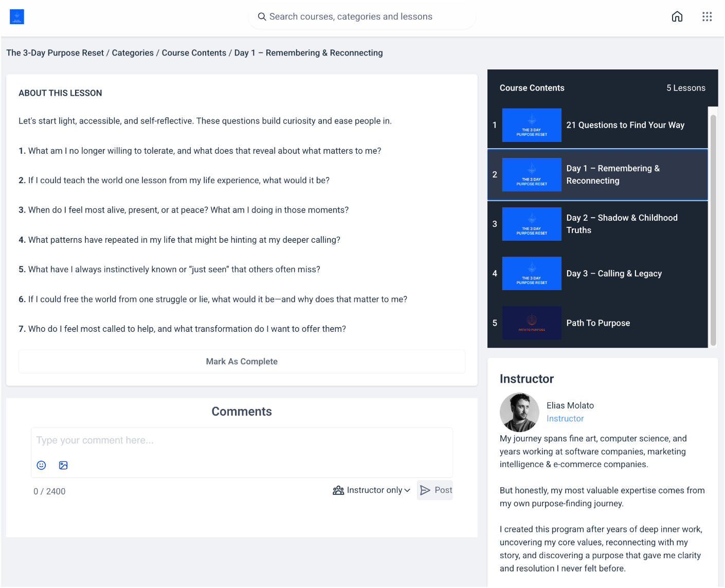The image size is (725, 588).
Task: Open Instructor only visibility dropdown
Action: pos(372,490)
